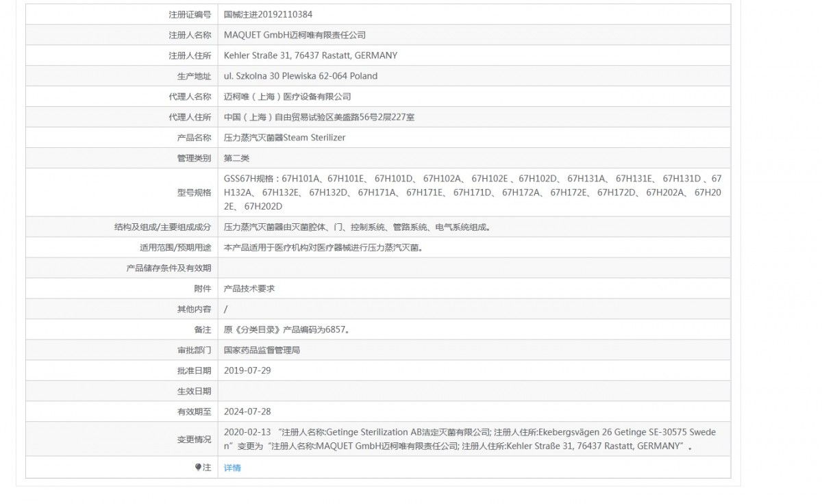
Task: Select intended use text 本产品适用于医疗机构
Action: [266, 247]
